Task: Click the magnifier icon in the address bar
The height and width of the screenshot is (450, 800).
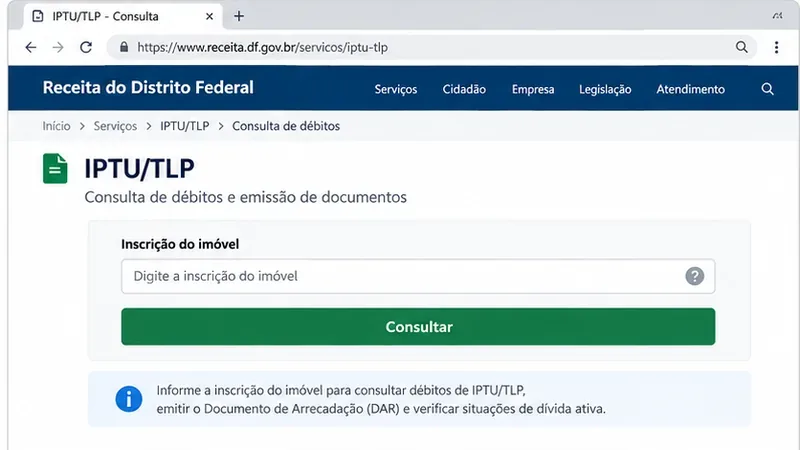Action: pos(741,47)
